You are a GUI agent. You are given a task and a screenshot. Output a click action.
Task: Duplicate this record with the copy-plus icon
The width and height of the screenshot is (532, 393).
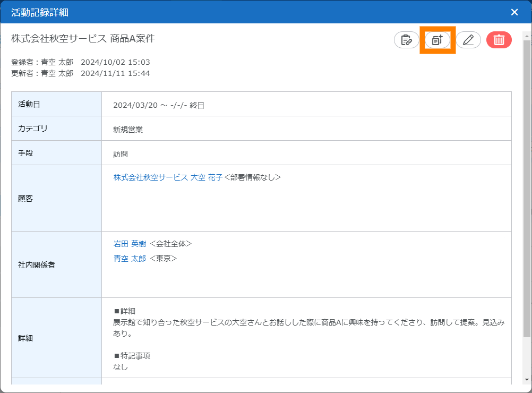pos(437,40)
